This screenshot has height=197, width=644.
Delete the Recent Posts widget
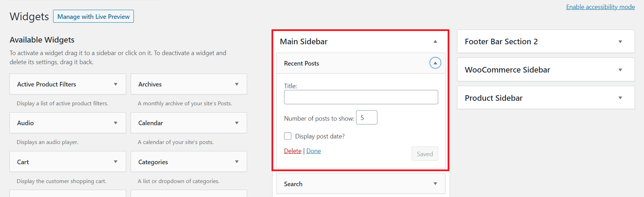coord(292,151)
